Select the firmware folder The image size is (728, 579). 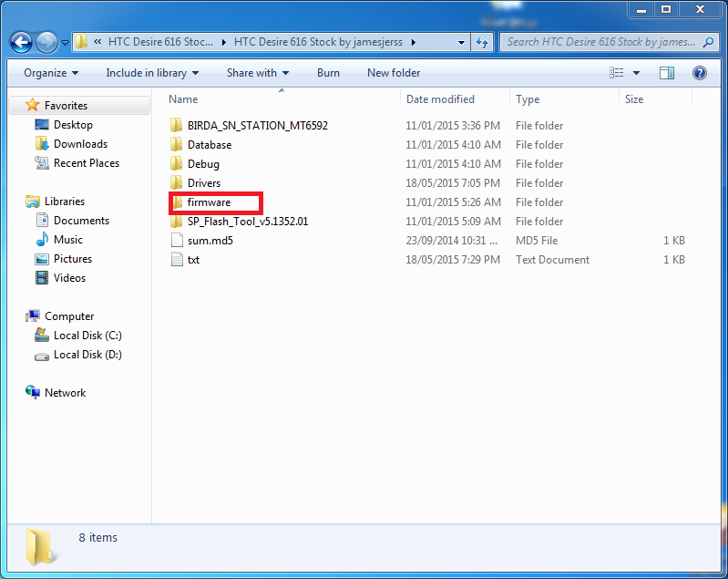[209, 202]
